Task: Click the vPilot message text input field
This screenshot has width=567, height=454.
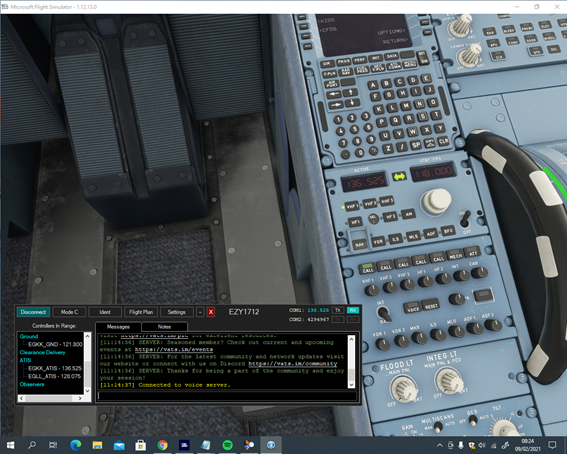Action: (x=227, y=396)
